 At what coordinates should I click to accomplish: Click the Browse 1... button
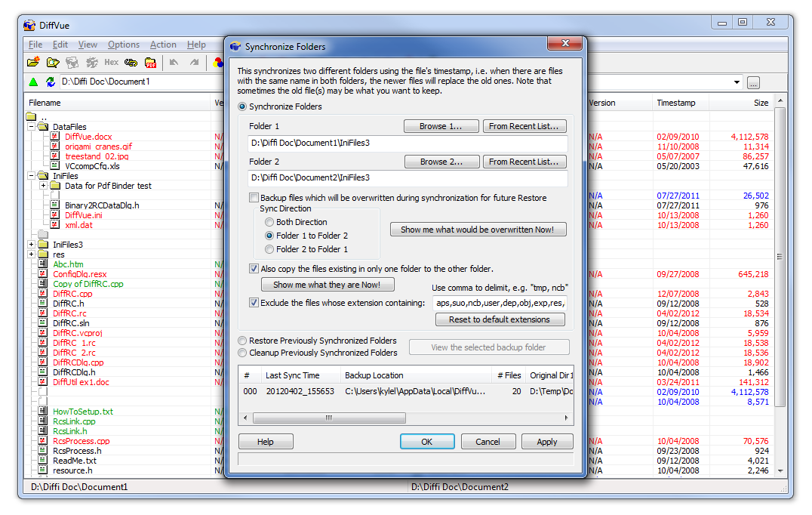[442, 126]
